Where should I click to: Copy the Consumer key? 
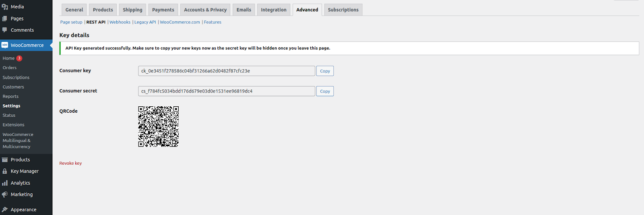(325, 71)
